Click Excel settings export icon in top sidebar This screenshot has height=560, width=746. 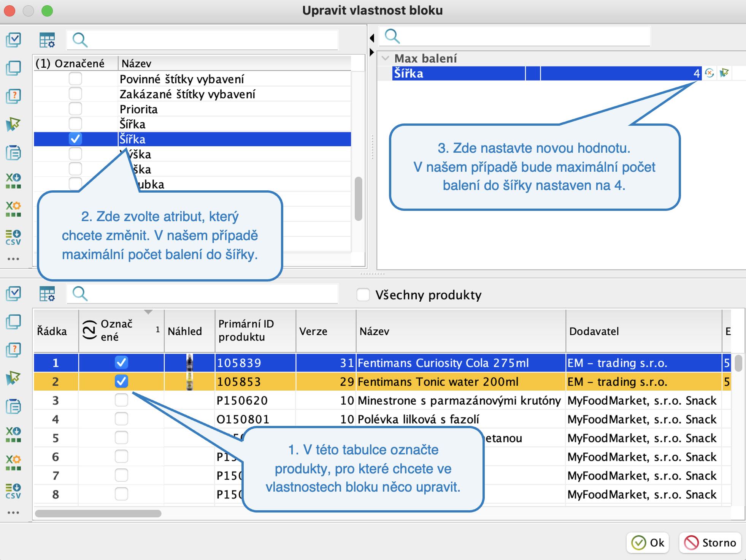(13, 209)
